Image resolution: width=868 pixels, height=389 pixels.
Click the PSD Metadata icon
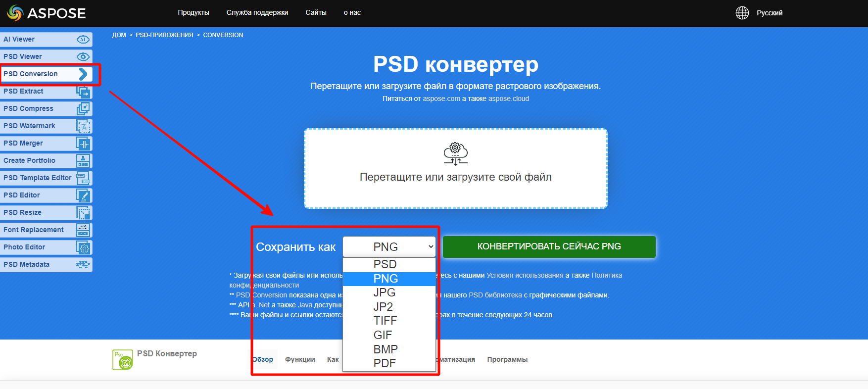83,265
